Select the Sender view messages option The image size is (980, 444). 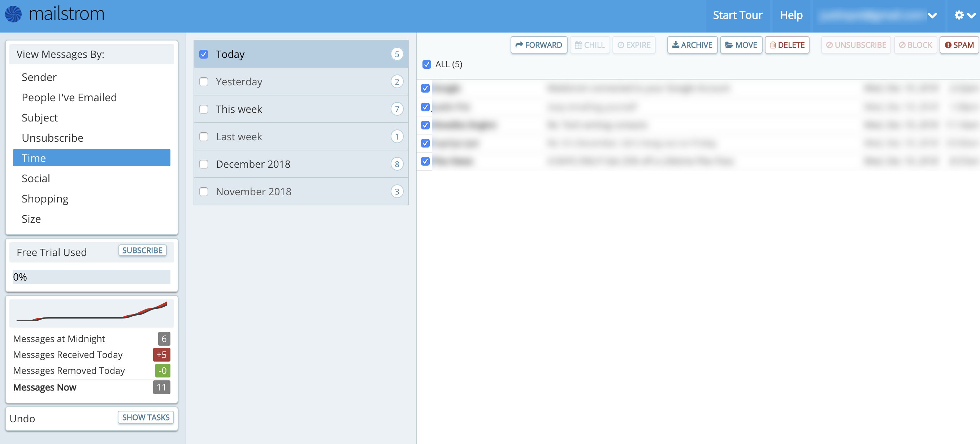pos(39,76)
